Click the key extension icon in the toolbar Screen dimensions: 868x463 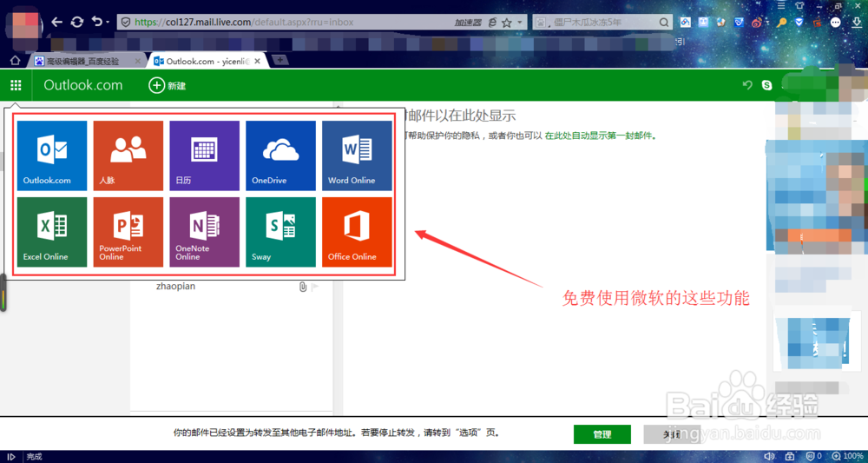(781, 23)
